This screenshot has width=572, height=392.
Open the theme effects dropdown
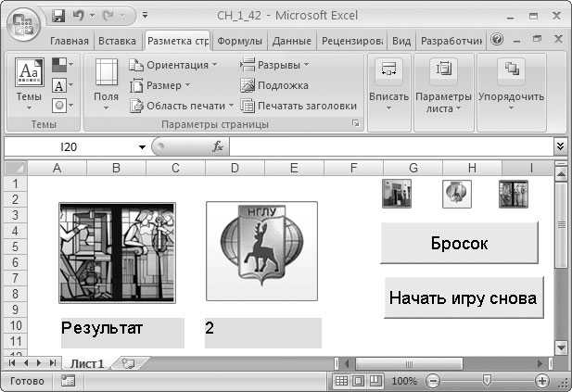[x=62, y=106]
